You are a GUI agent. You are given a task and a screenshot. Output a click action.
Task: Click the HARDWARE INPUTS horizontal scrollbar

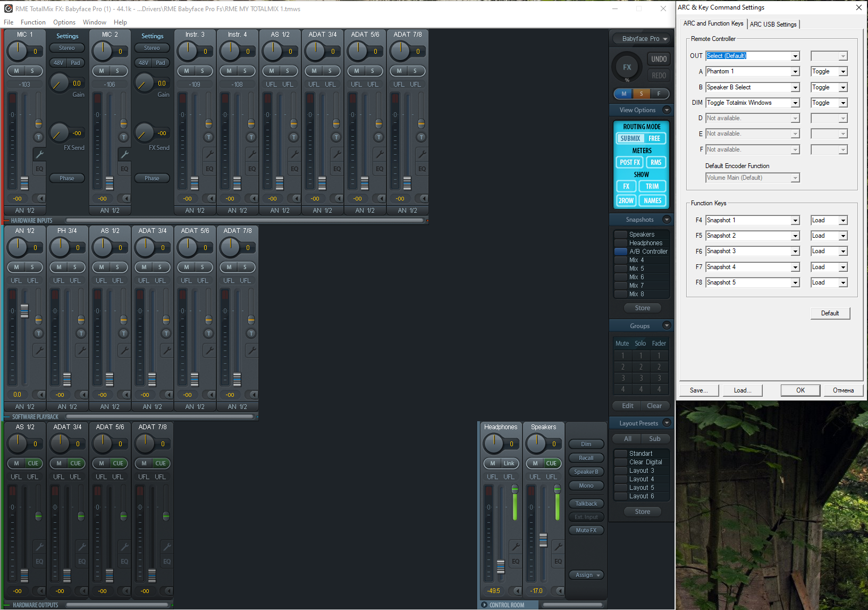(245, 220)
